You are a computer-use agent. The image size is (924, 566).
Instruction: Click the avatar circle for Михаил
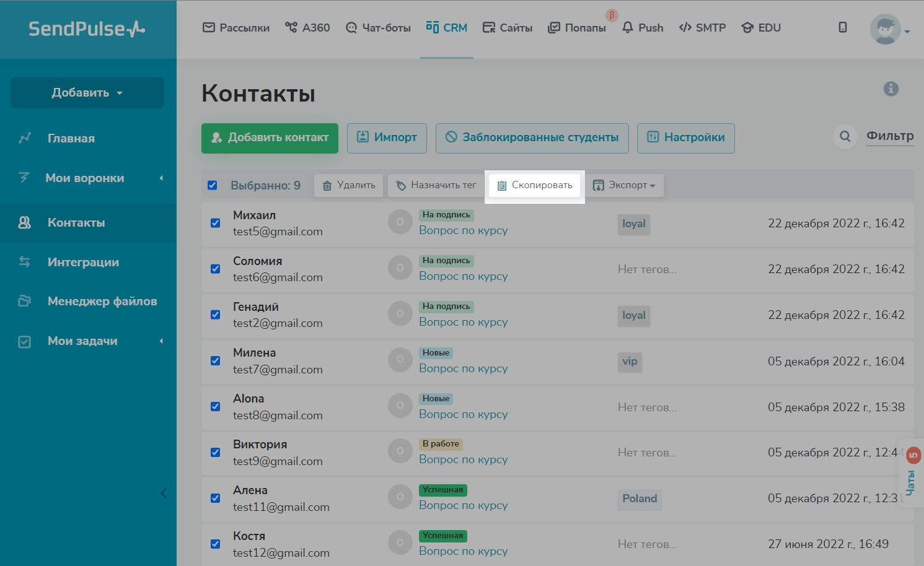[x=400, y=222]
